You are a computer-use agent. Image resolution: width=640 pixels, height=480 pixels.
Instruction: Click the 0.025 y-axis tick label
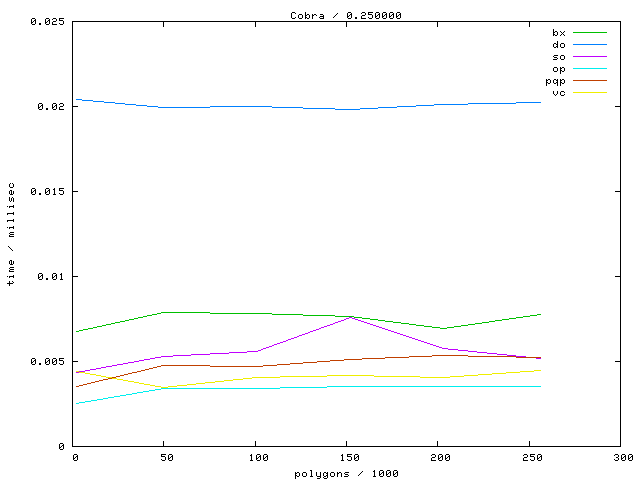[49, 21]
